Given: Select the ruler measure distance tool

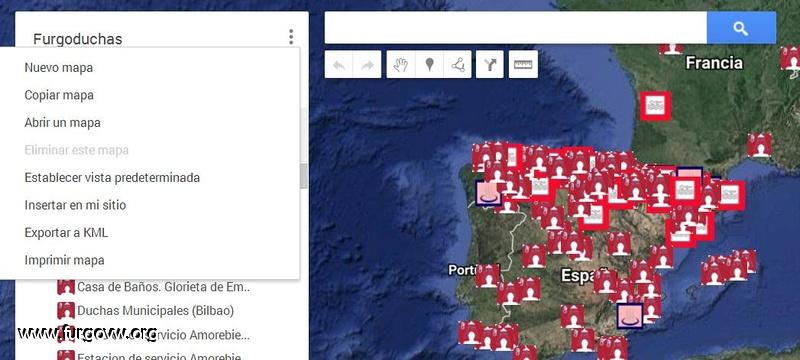Looking at the screenshot, I should [x=523, y=65].
